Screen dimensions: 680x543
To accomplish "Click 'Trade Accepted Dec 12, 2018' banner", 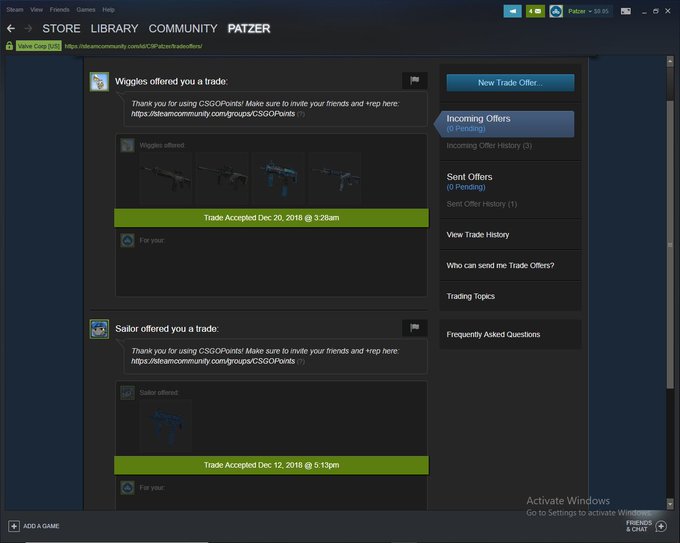I will click(x=271, y=465).
